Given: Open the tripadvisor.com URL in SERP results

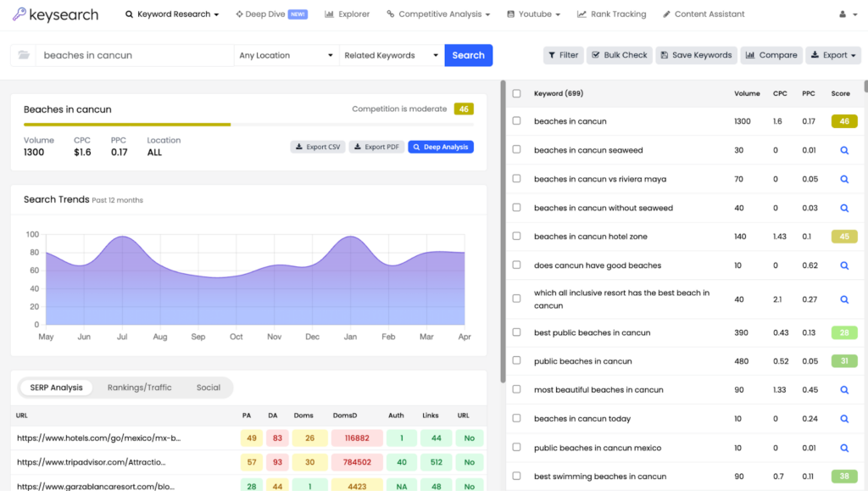Looking at the screenshot, I should 92,462.
